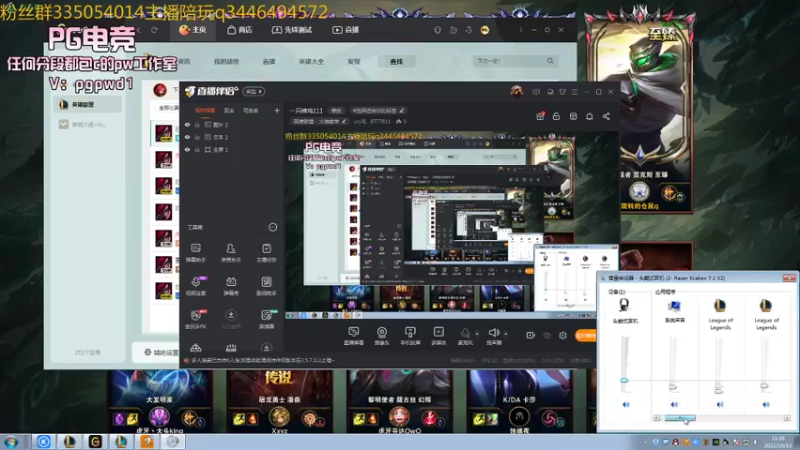Toggle lock on 图片 2 layer

(197, 124)
